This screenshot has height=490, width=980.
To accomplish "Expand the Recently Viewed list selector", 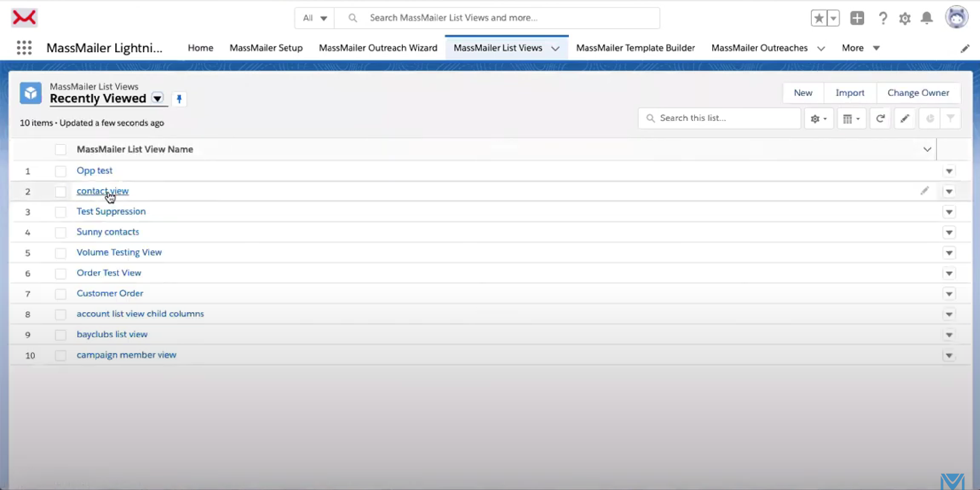I will (157, 99).
